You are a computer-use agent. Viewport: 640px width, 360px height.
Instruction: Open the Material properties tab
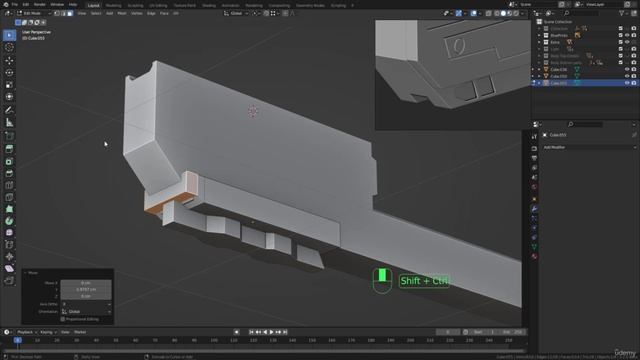pyautogui.click(x=534, y=256)
